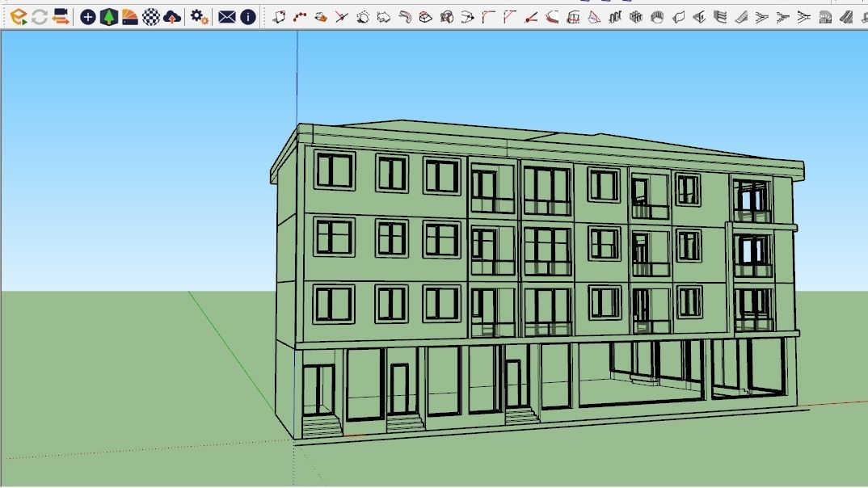This screenshot has width=868, height=488.
Task: Open Enscape feedback envelope icon
Action: coord(226,17)
